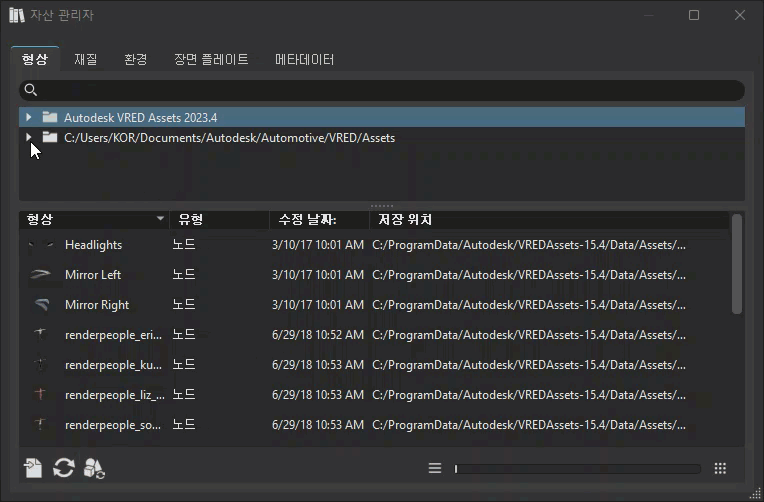Click the Autodesk VRED Assets folder icon
764x502 pixels.
tap(50, 117)
